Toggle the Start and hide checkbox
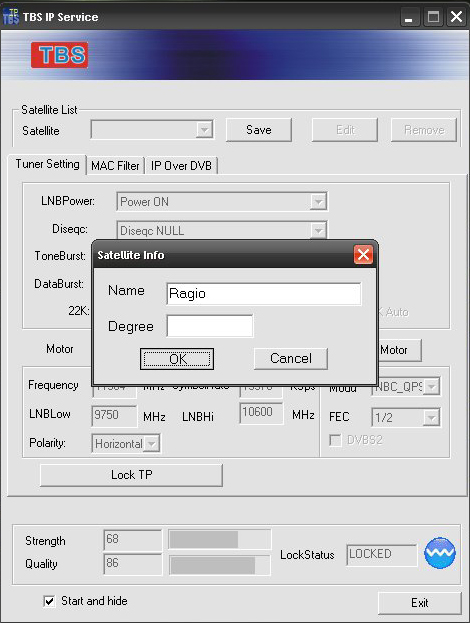Viewport: 470px width, 623px height. [x=49, y=601]
